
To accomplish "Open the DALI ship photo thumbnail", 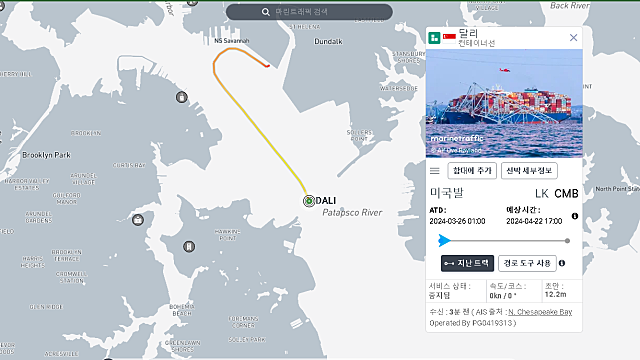I will tap(504, 103).
